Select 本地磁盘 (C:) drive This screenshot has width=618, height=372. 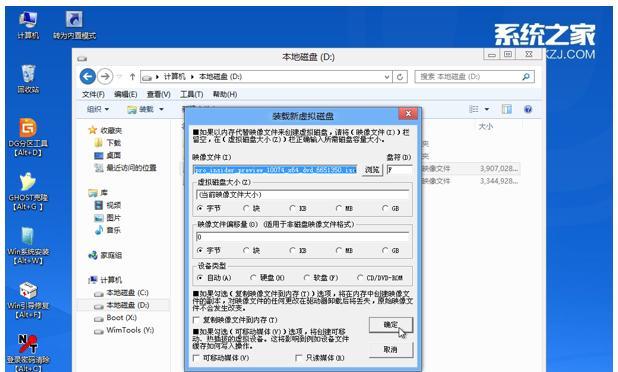coord(121,293)
